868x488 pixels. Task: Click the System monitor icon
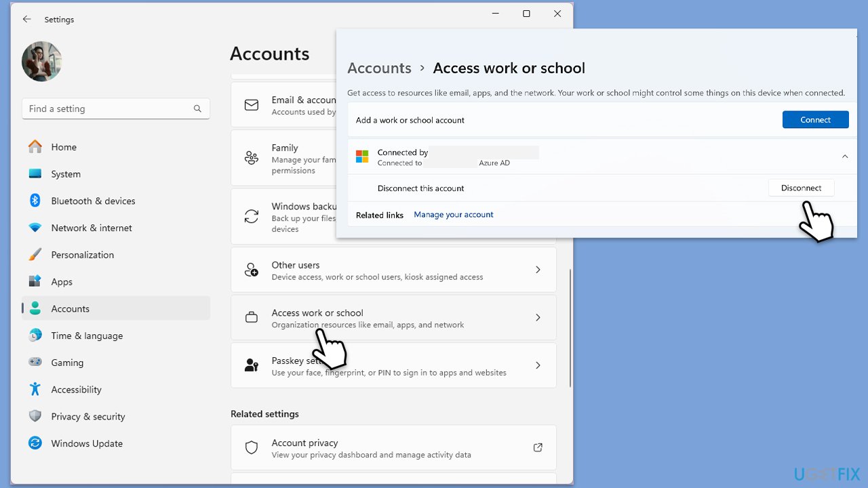click(35, 174)
